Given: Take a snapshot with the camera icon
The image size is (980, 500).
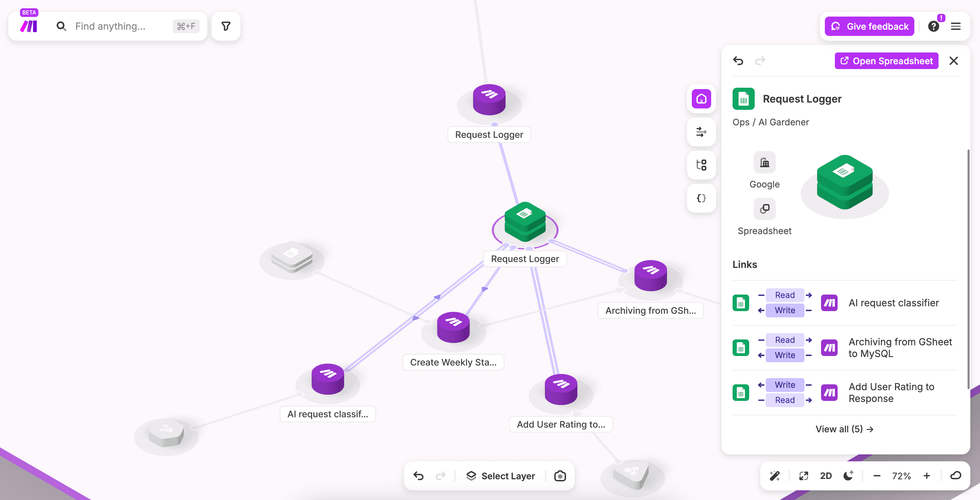Looking at the screenshot, I should (559, 476).
